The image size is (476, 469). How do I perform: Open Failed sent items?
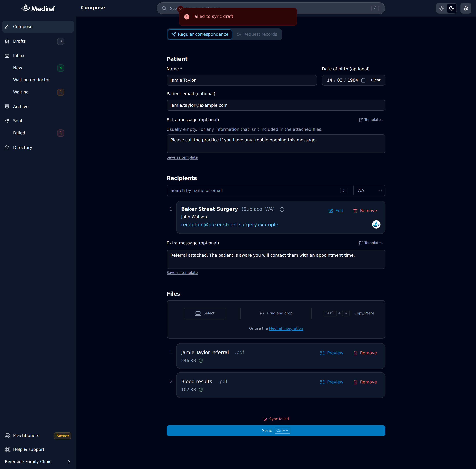coord(38,133)
